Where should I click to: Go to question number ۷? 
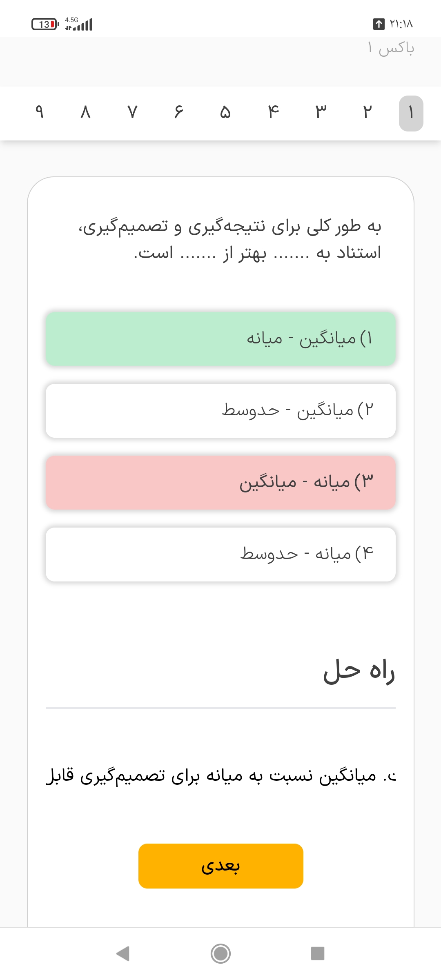pos(132,112)
